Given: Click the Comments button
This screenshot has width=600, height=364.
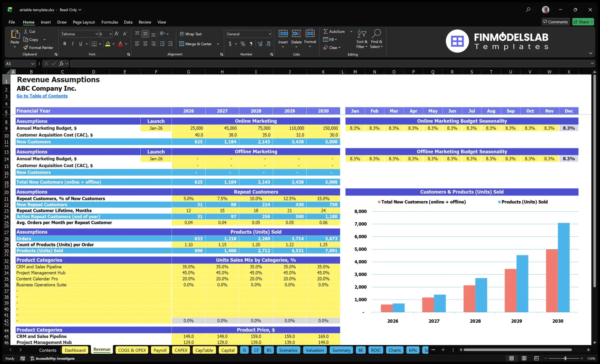Looking at the screenshot, I should [555, 22].
